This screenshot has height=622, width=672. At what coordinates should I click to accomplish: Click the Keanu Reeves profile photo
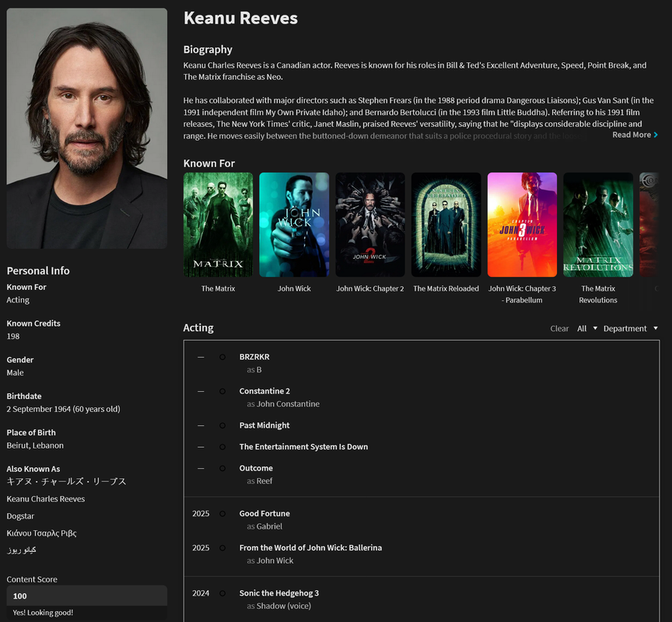87,128
